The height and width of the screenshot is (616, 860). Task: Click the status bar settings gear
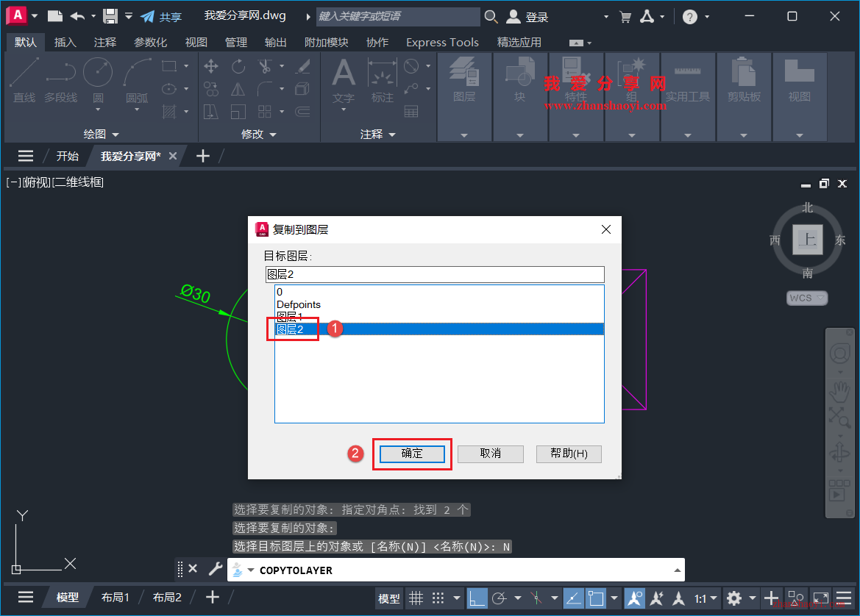point(734,598)
